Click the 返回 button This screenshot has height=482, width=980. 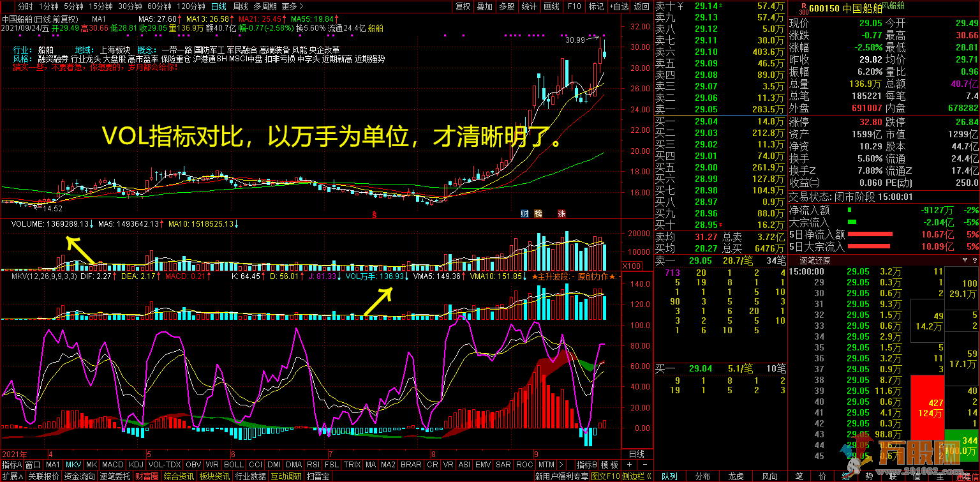(641, 6)
